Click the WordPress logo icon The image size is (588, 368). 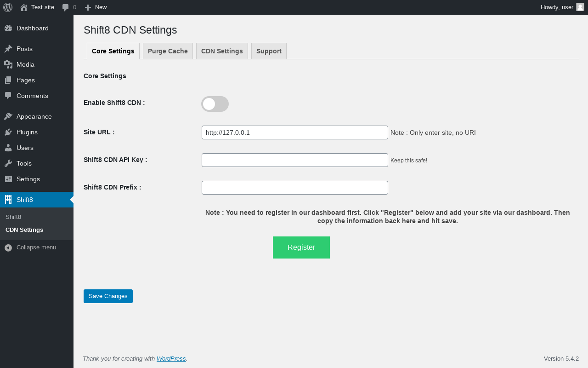click(x=8, y=7)
